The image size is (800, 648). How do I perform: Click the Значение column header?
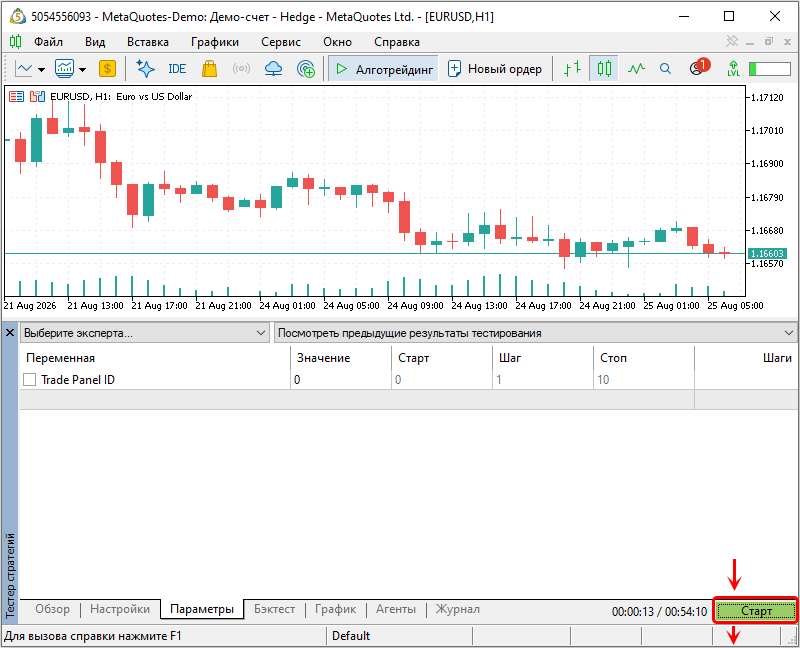tap(340, 358)
